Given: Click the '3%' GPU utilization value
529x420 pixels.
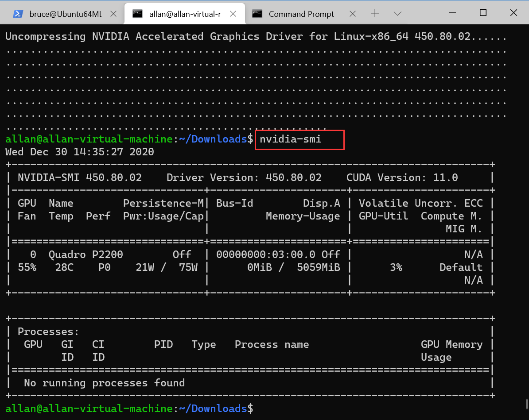Looking at the screenshot, I should (396, 267).
